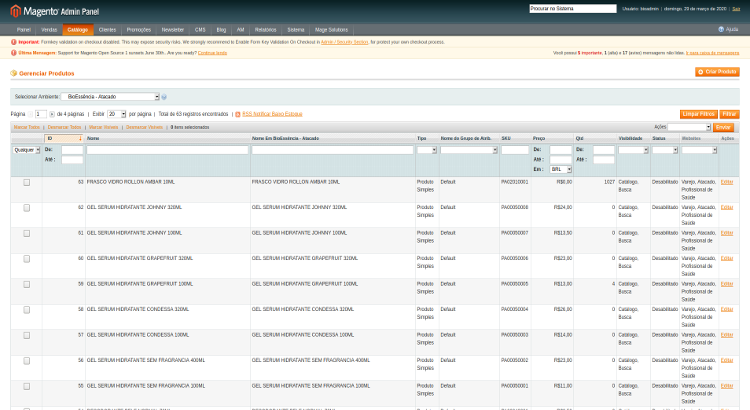This screenshot has width=750, height=410.
Task: Check the SEM FRAGRANCIA 400ML row checkbox
Action: click(27, 361)
